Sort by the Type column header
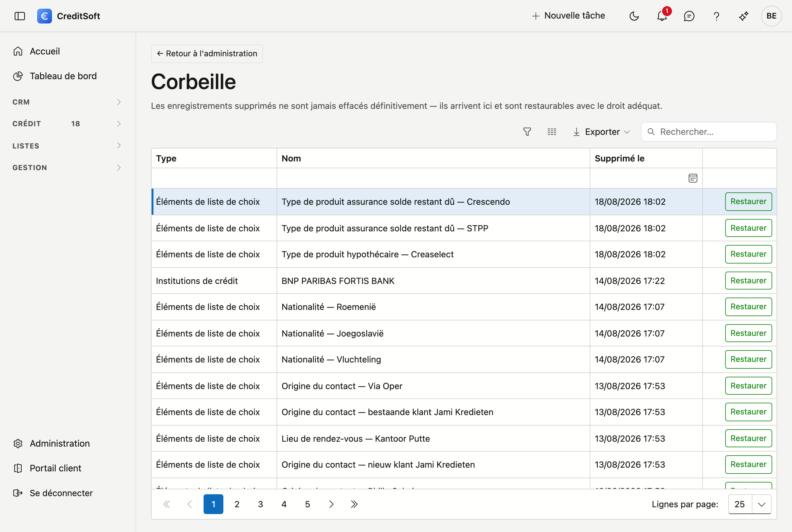792x532 pixels. [x=214, y=158]
